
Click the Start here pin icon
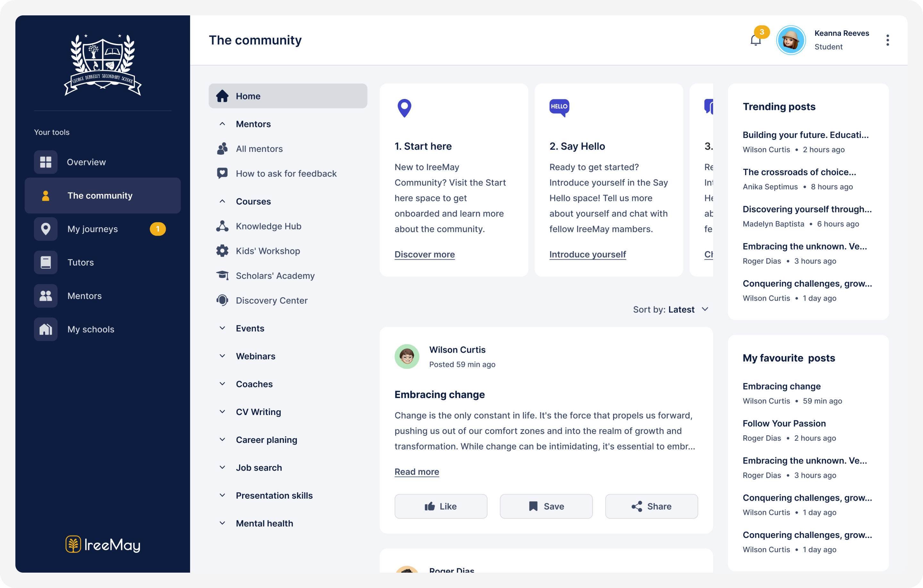pyautogui.click(x=404, y=108)
